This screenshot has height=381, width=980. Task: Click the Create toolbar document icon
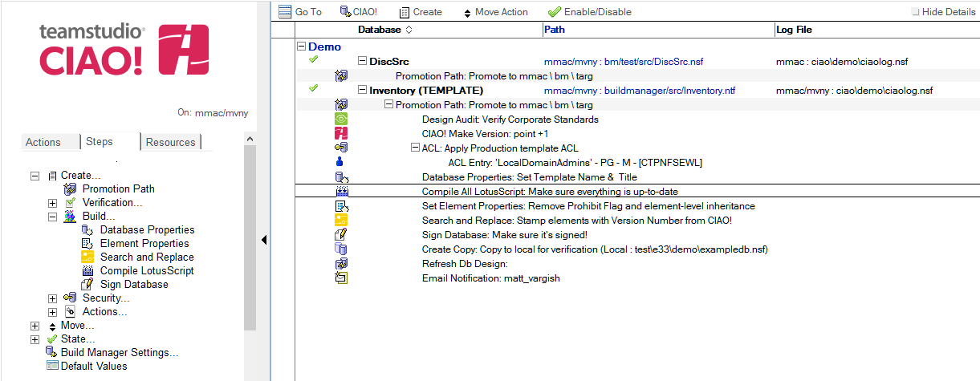pos(405,12)
